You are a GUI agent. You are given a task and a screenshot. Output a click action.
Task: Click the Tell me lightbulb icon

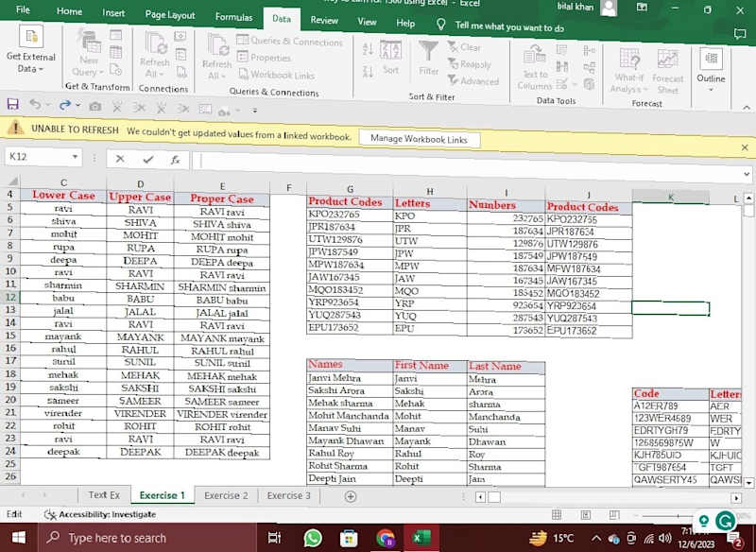440,25
